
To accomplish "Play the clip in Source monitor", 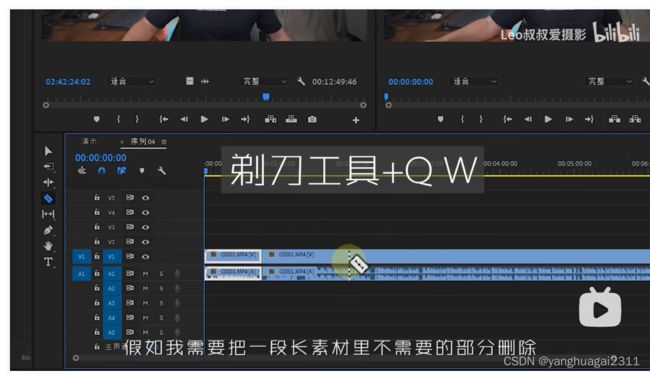I will (x=204, y=119).
